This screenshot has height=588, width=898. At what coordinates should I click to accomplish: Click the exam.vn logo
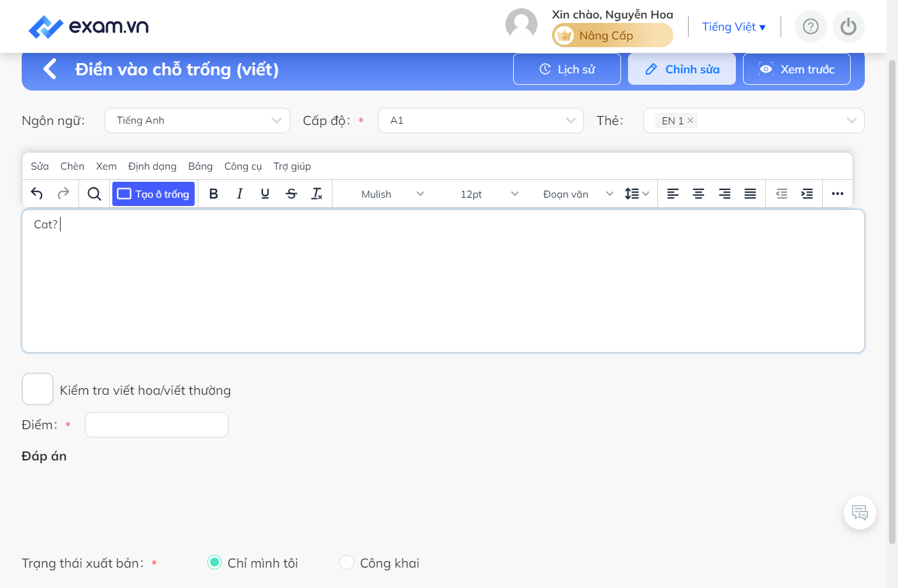pos(89,27)
